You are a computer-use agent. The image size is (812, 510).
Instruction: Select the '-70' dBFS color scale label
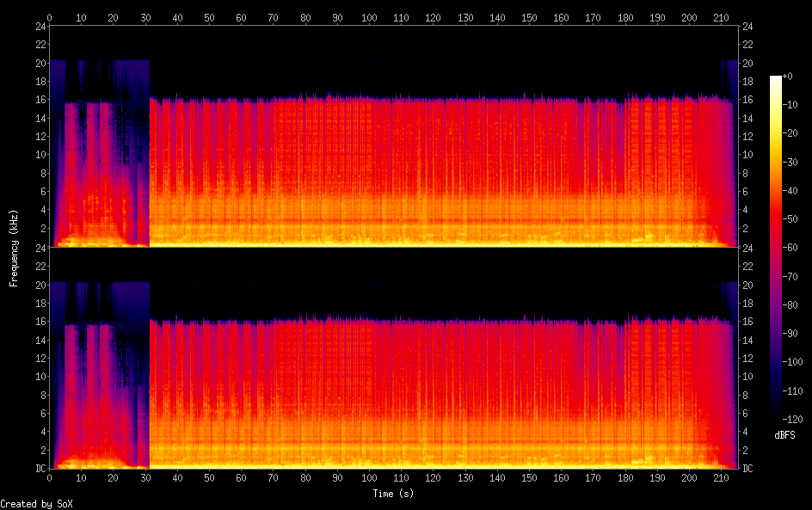pyautogui.click(x=790, y=276)
